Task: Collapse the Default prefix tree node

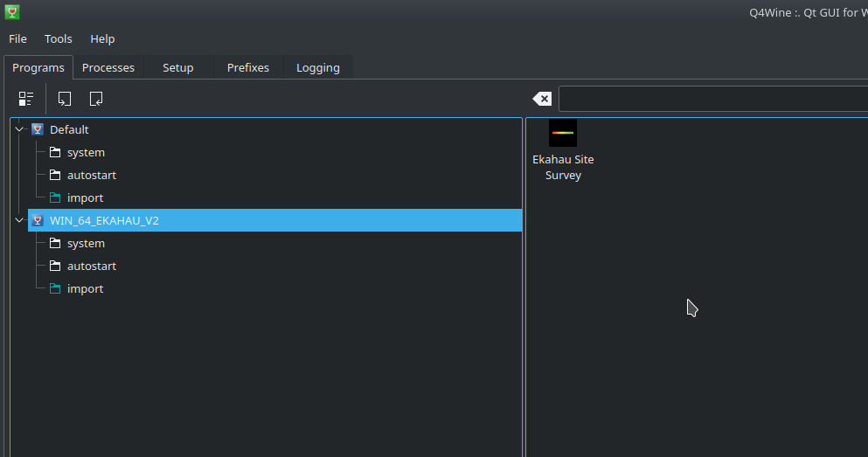Action: coord(19,129)
